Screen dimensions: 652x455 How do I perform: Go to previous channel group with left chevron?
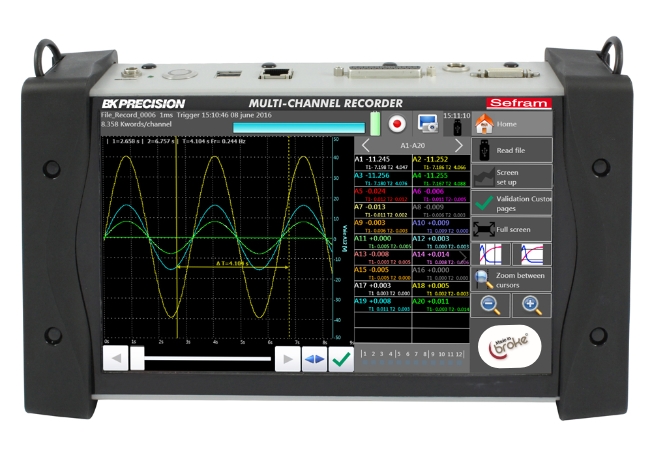tap(366, 144)
